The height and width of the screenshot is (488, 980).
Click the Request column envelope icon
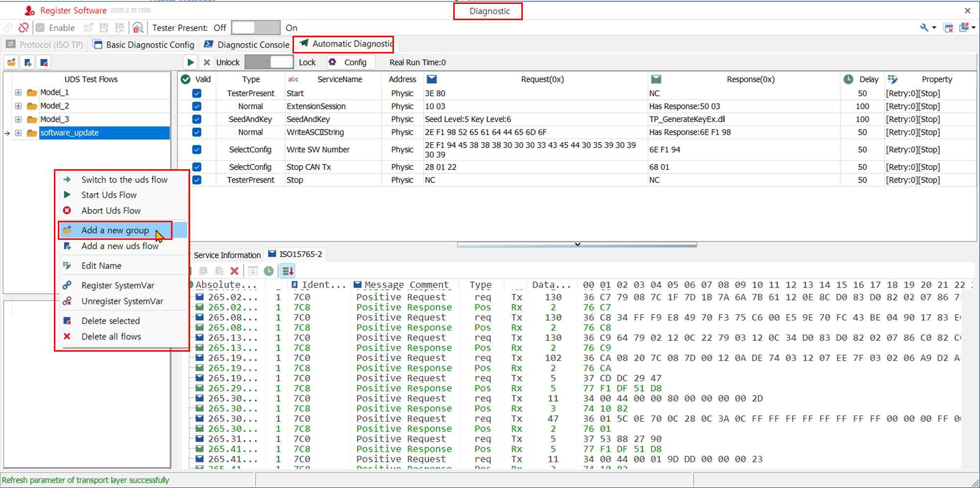click(432, 79)
